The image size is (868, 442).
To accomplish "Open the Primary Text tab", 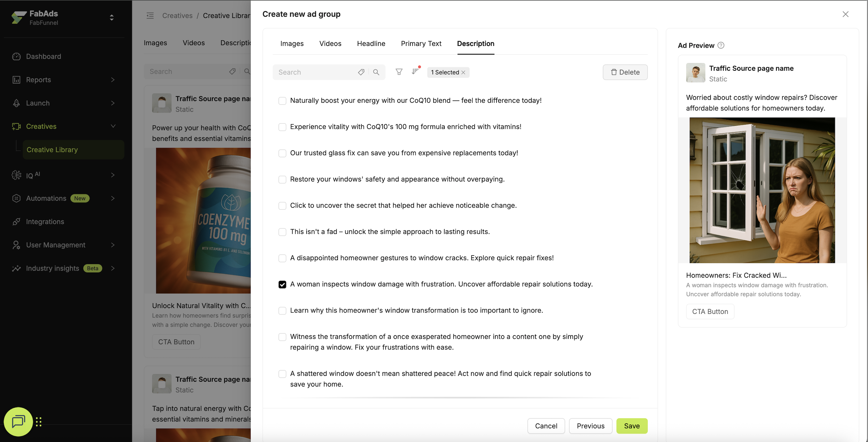I will coord(421,44).
